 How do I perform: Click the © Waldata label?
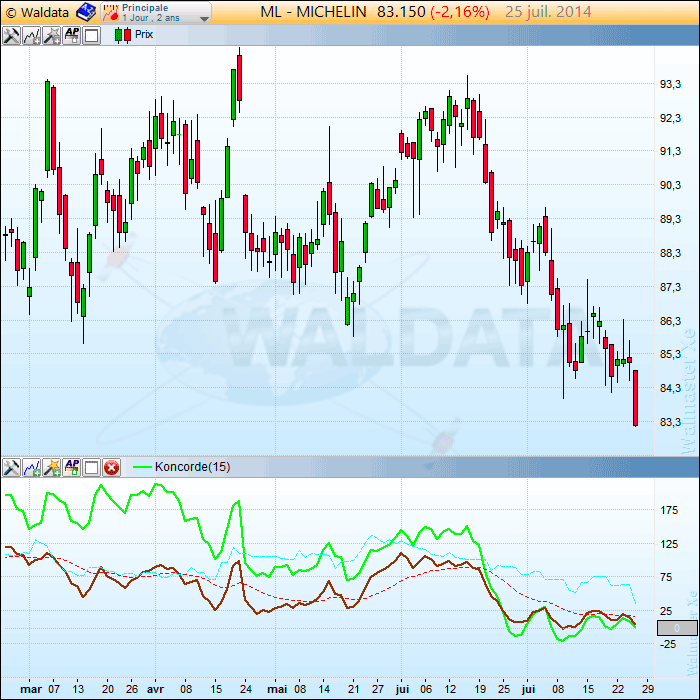tap(37, 12)
